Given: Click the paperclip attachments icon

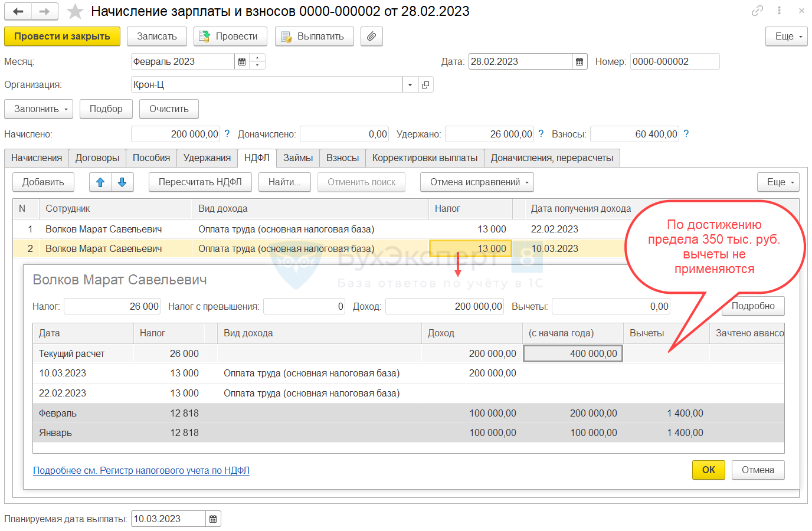Looking at the screenshot, I should (371, 37).
